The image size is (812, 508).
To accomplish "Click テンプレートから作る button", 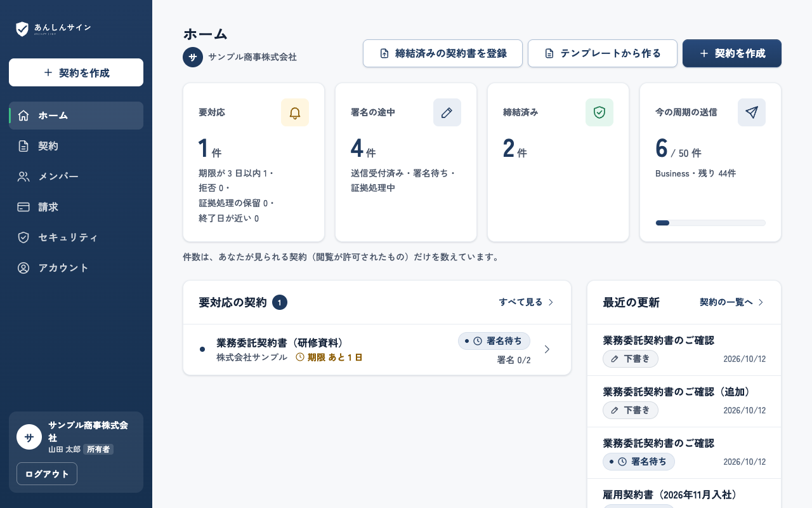I will click(x=603, y=53).
